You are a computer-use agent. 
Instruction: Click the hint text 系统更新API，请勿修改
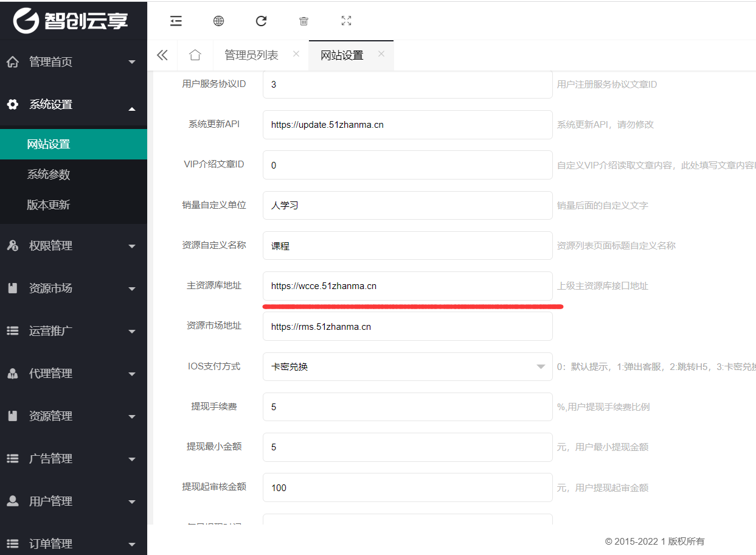point(605,125)
